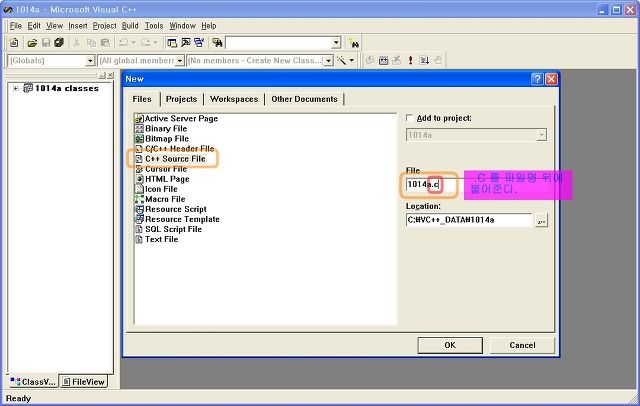Click the Go debug icon
Viewport: 640px width, 406px height.
click(x=424, y=61)
